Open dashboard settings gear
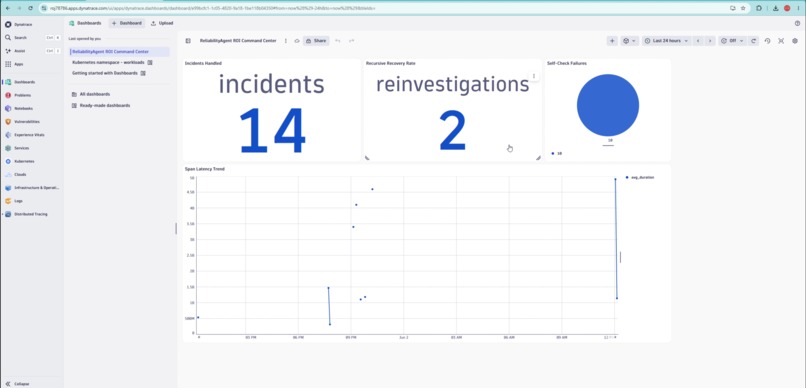 click(795, 41)
